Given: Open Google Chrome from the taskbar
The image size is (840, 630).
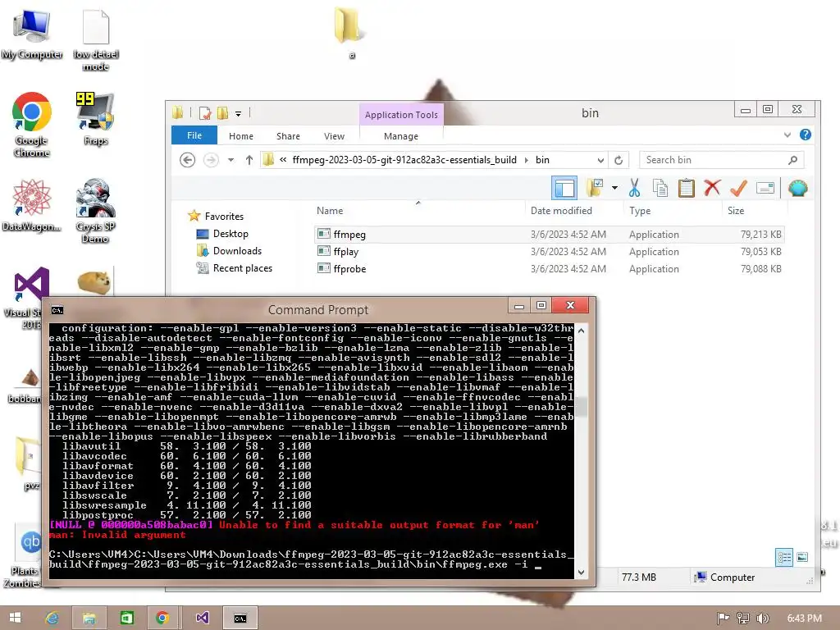Looking at the screenshot, I should point(162,618).
